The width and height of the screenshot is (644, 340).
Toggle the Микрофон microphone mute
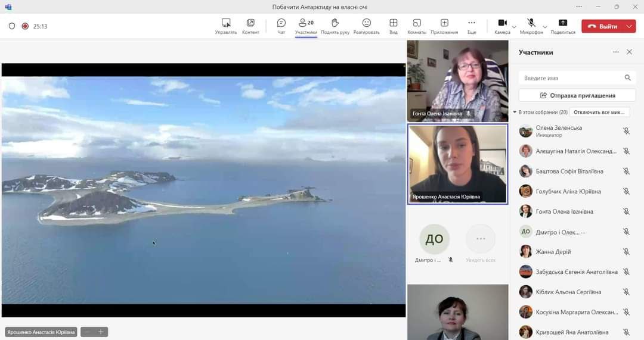[x=530, y=23]
